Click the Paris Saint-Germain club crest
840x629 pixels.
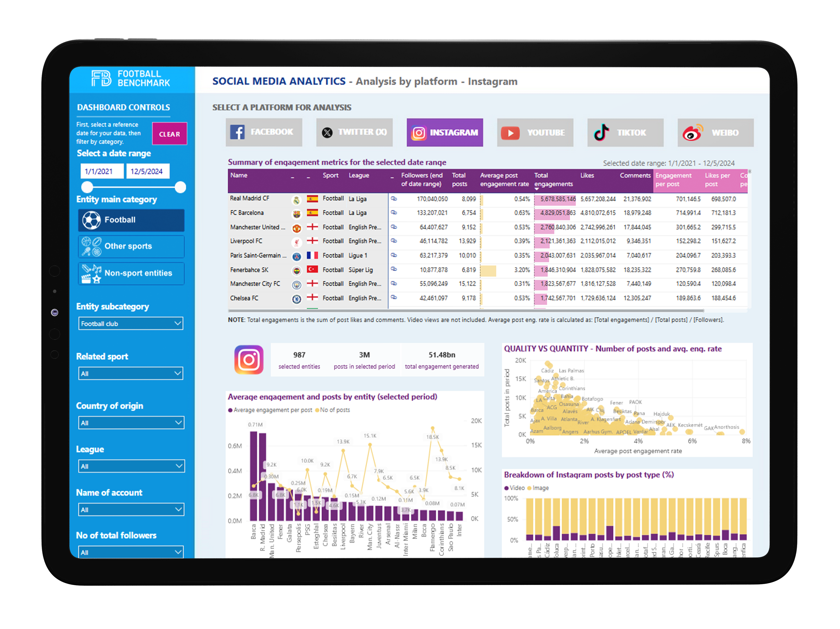pyautogui.click(x=297, y=256)
